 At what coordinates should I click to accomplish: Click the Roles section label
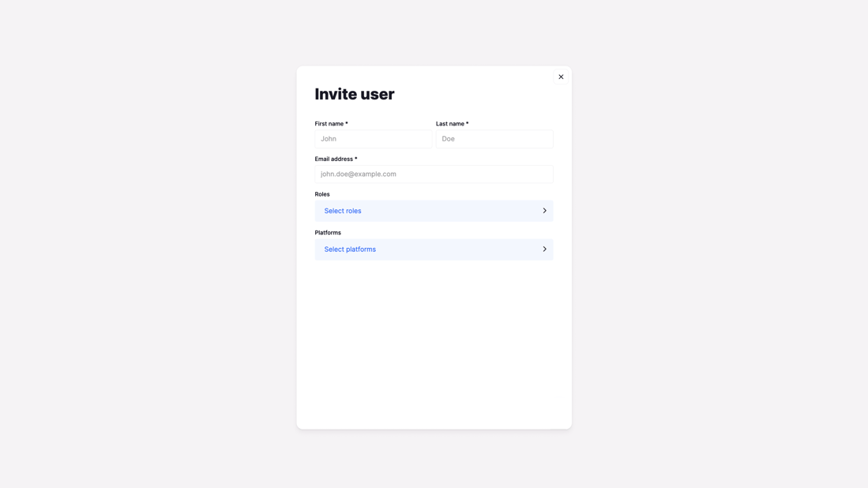click(x=322, y=194)
